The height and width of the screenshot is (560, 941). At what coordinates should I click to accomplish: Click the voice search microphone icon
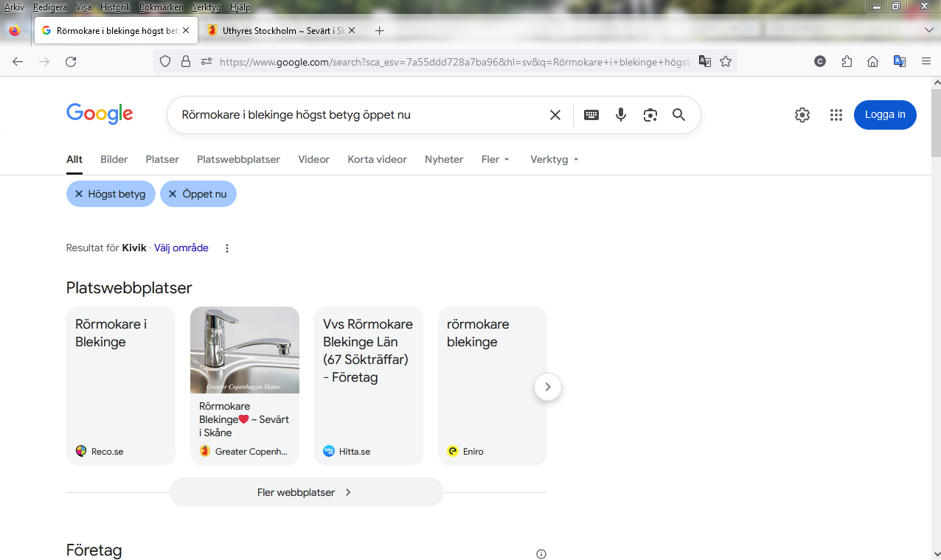[x=621, y=115]
